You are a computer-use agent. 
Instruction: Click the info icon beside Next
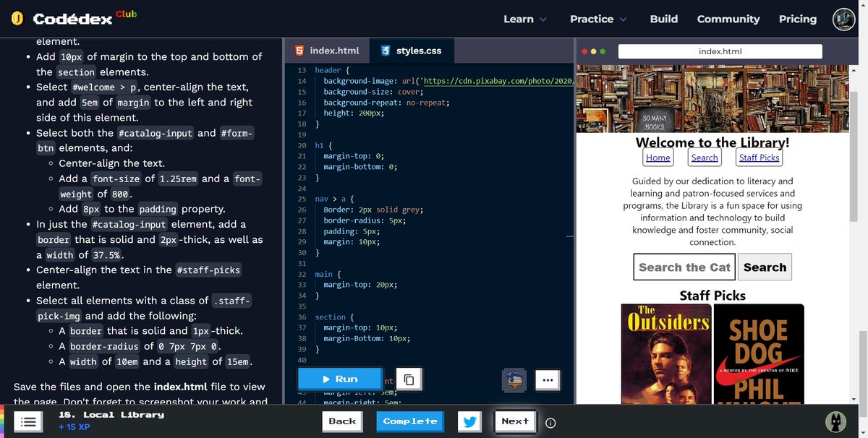[550, 422]
